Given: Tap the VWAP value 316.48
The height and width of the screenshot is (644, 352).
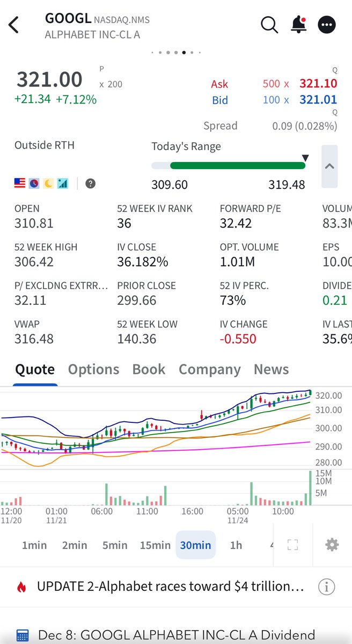Looking at the screenshot, I should pos(34,339).
